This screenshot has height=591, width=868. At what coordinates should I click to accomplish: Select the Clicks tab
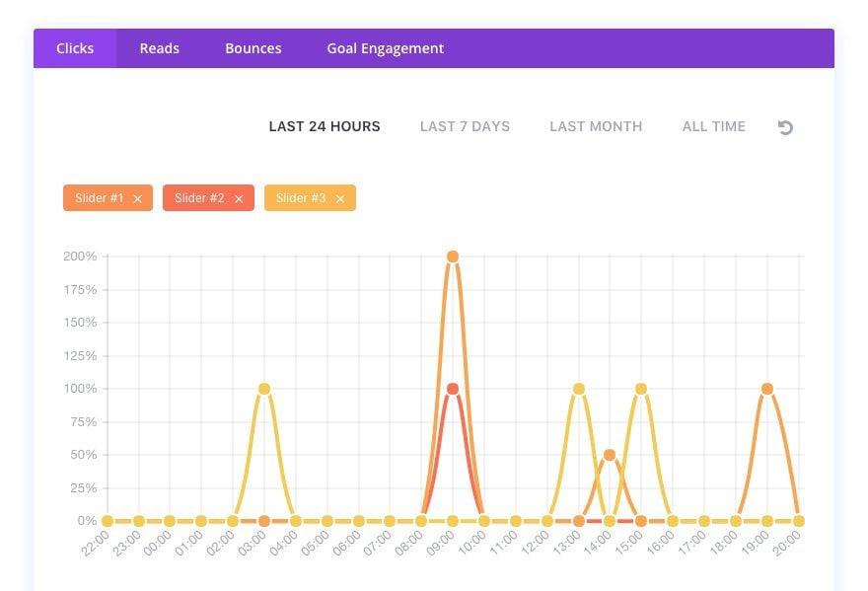click(75, 48)
